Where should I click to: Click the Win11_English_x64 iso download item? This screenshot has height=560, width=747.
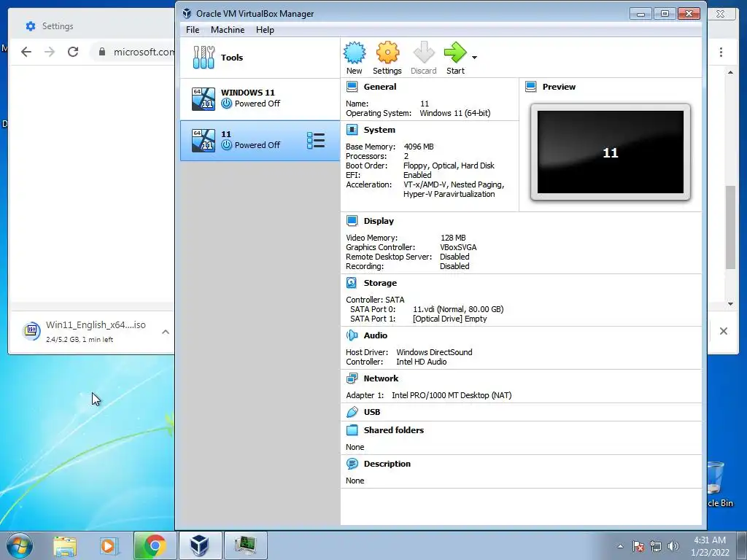point(85,332)
